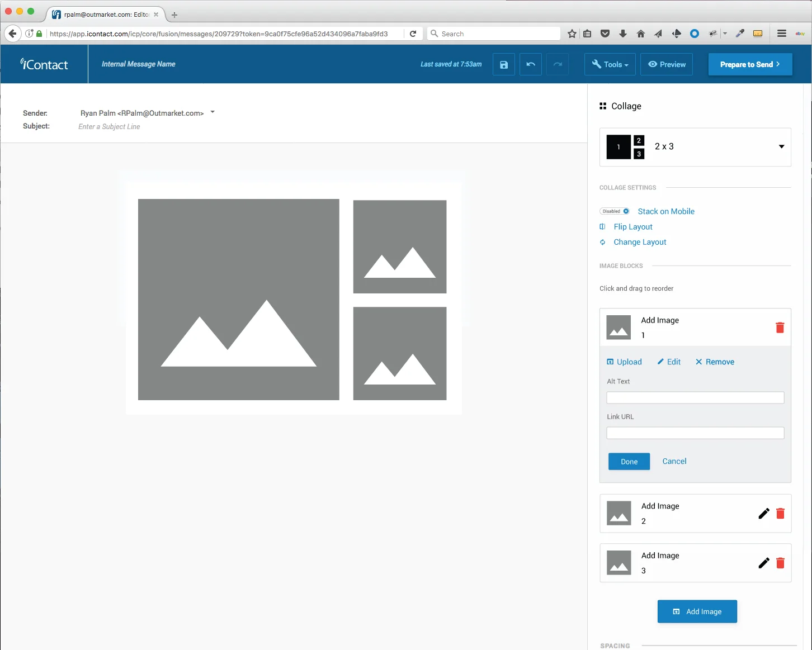Click the Prepare to Send button
Image resolution: width=812 pixels, height=650 pixels.
(x=750, y=64)
